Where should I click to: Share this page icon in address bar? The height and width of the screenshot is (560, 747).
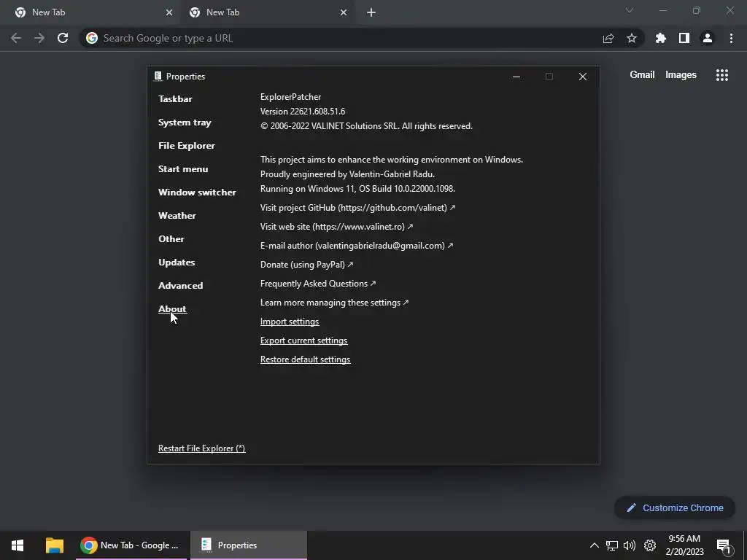pos(608,39)
